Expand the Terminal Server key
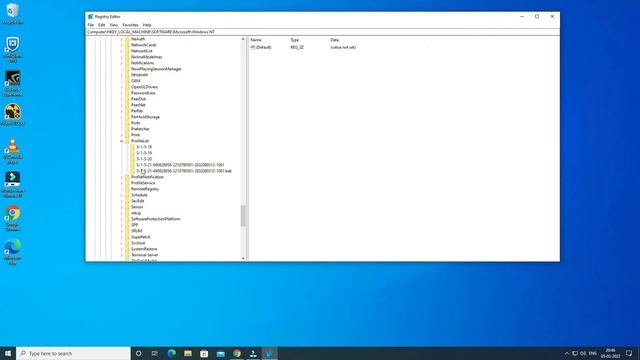The image size is (640, 360). [x=122, y=255]
